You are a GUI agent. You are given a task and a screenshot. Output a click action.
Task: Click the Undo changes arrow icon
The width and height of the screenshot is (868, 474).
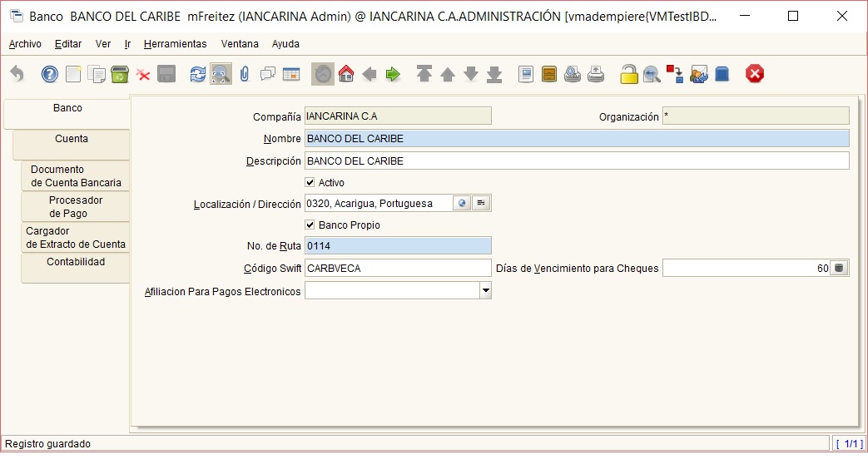[17, 73]
